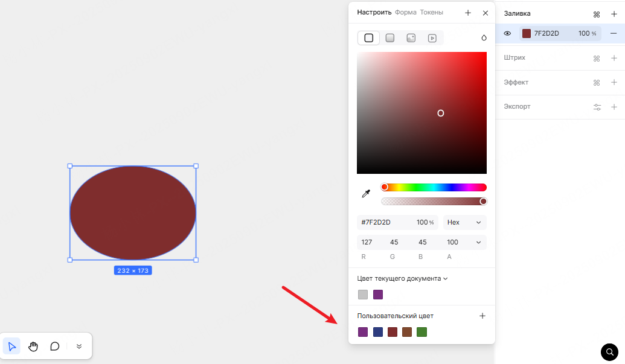Click the blend mode droplet icon
This screenshot has height=364, width=625.
point(484,38)
